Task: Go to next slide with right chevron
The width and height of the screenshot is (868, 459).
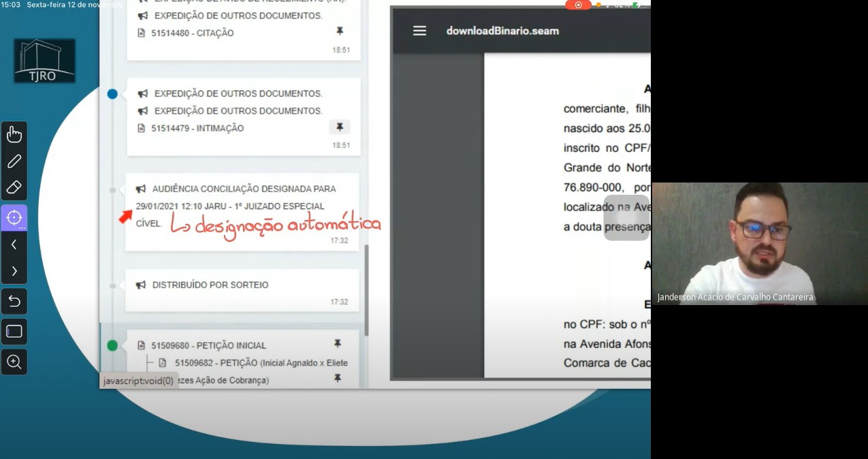Action: [x=14, y=271]
